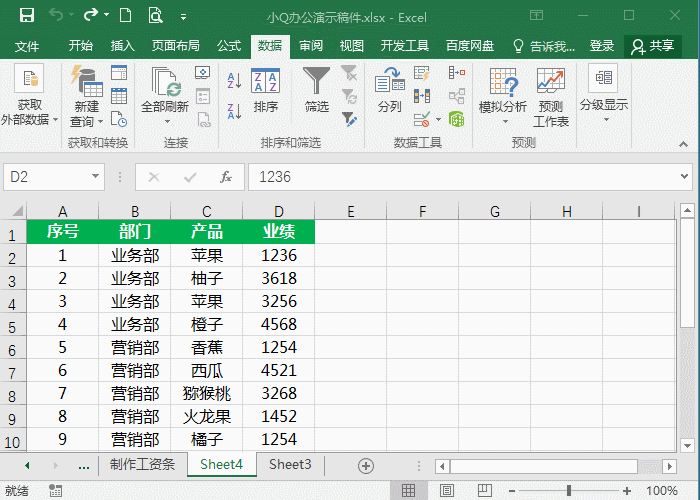Viewport: 700px width, 500px height.
Task: Open 获取外部数据 dropdown
Action: point(29,95)
